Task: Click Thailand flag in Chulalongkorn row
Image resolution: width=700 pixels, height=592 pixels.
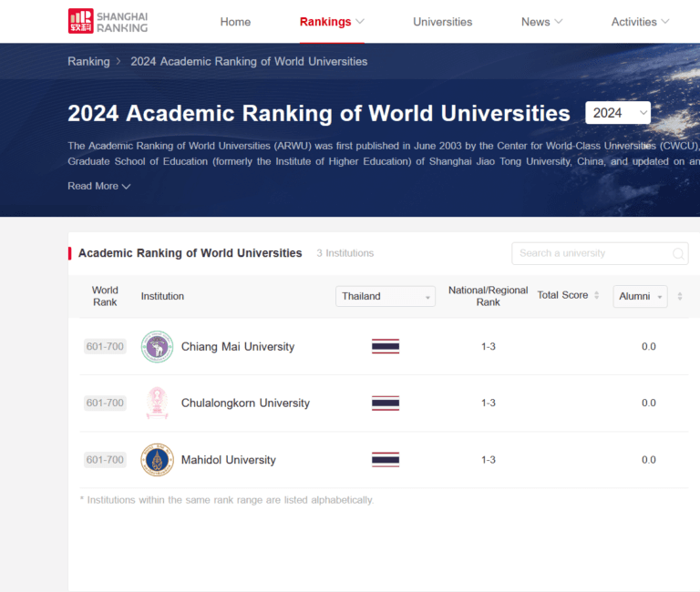Action: click(385, 403)
